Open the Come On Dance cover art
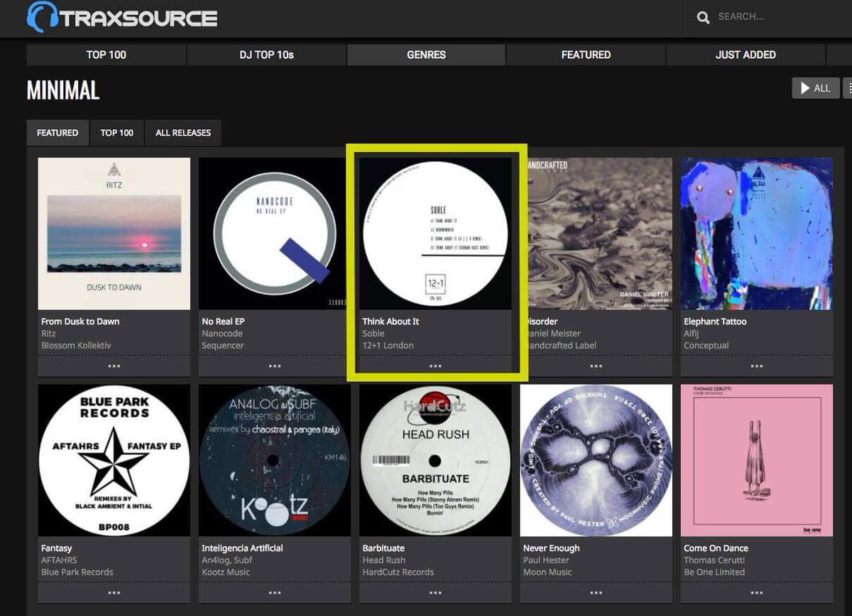 click(x=757, y=461)
